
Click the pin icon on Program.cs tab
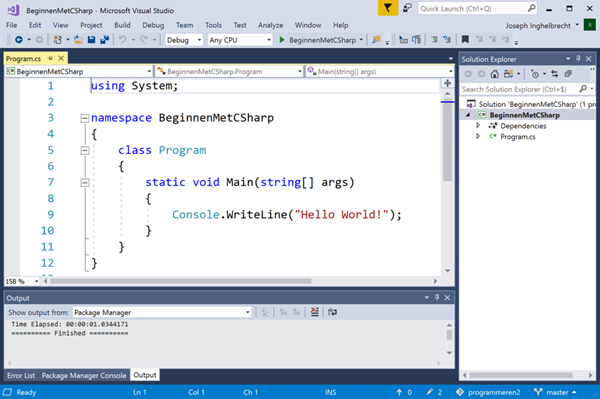(x=50, y=58)
